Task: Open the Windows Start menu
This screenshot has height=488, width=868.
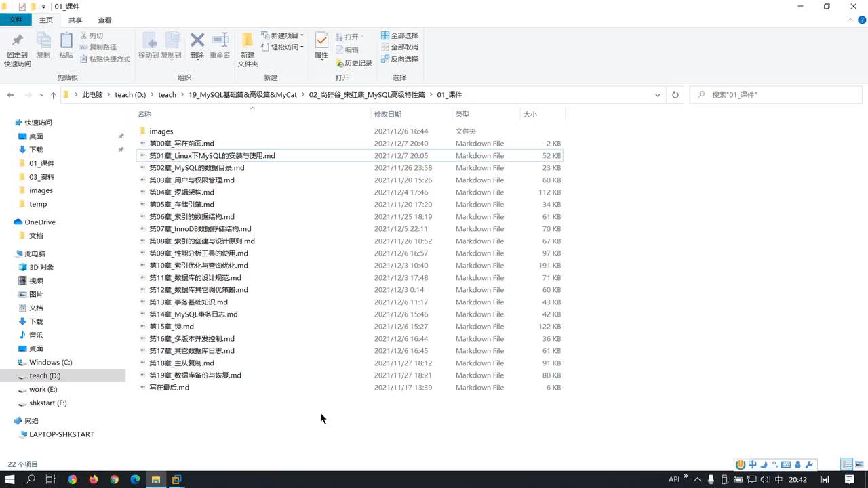Action: tap(10, 479)
